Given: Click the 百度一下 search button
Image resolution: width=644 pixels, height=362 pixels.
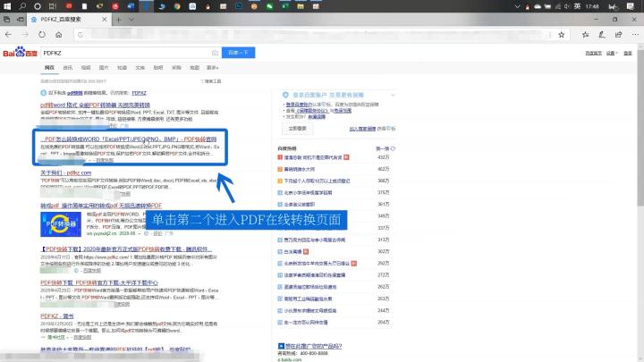Looking at the screenshot, I should [x=238, y=53].
